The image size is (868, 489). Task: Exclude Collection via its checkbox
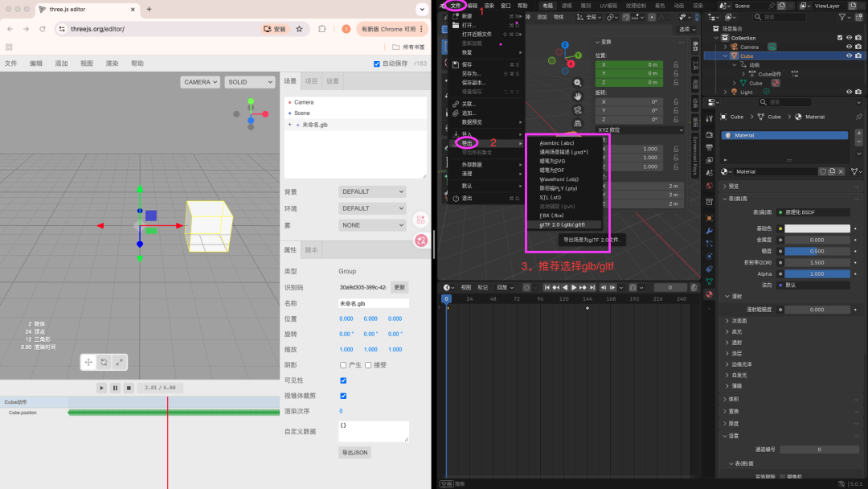tap(840, 38)
